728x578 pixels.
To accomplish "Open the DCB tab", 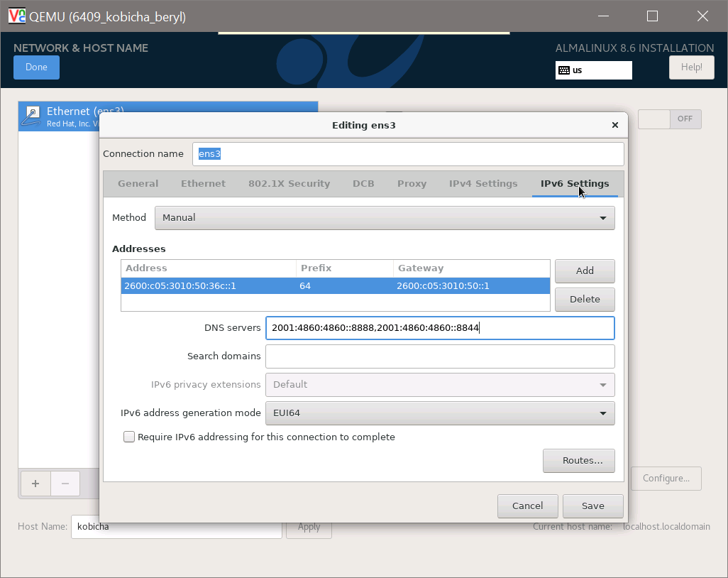I will [363, 183].
